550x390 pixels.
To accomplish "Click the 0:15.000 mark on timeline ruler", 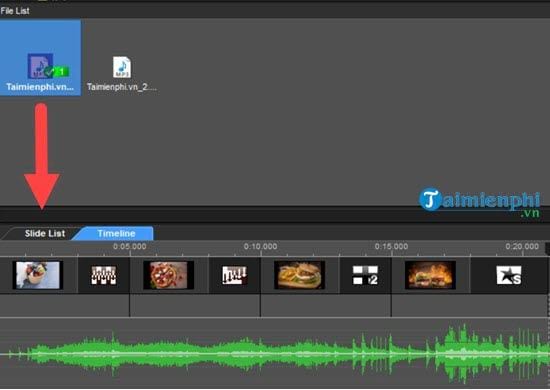I will pos(391,247).
